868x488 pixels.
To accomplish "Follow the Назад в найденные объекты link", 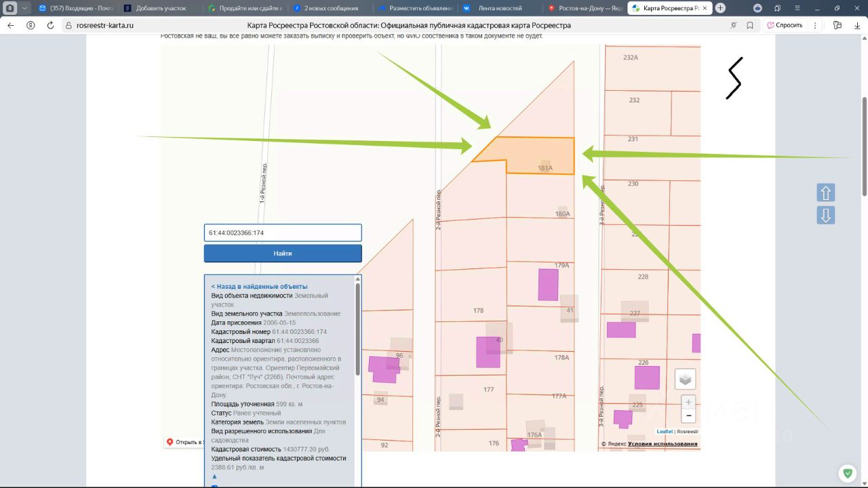I will [259, 287].
